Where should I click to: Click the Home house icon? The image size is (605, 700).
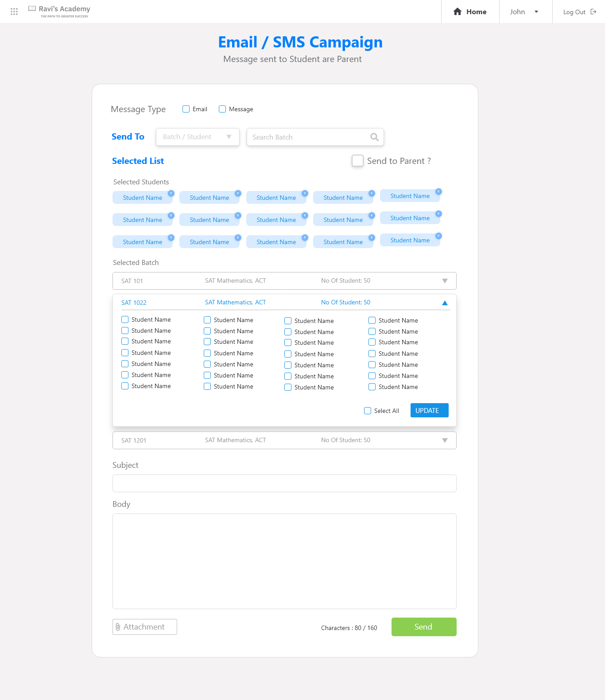pos(458,12)
